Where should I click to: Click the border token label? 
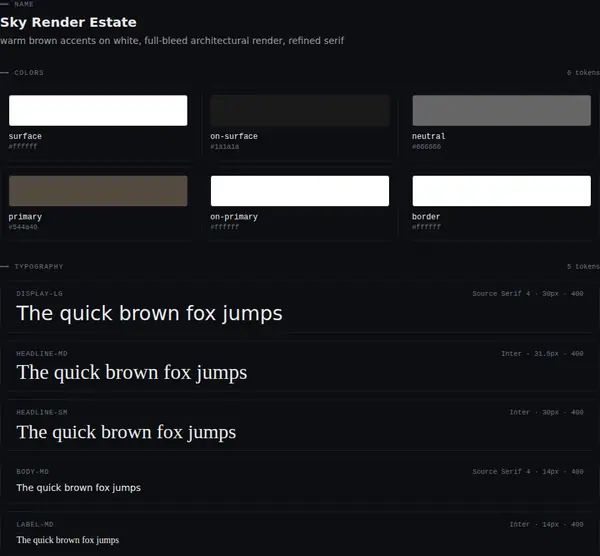pos(426,217)
